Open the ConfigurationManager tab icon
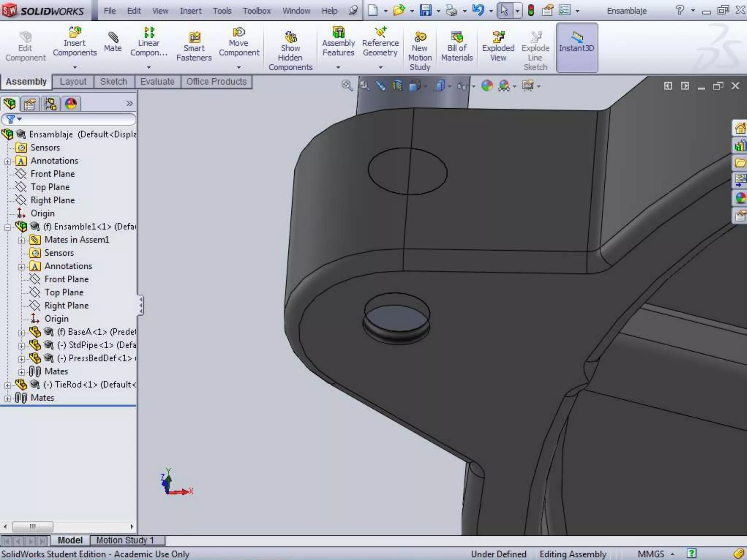The width and height of the screenshot is (747, 560). (x=50, y=104)
